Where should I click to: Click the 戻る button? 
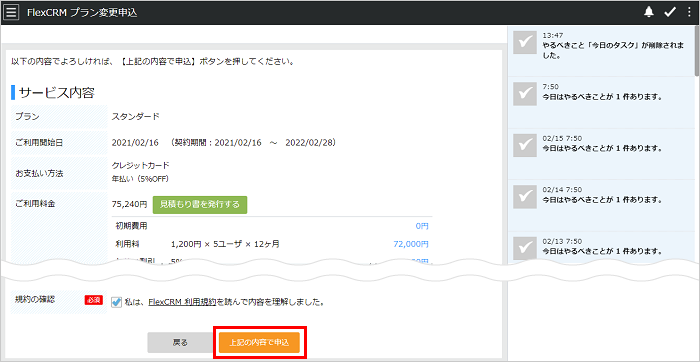(x=180, y=343)
